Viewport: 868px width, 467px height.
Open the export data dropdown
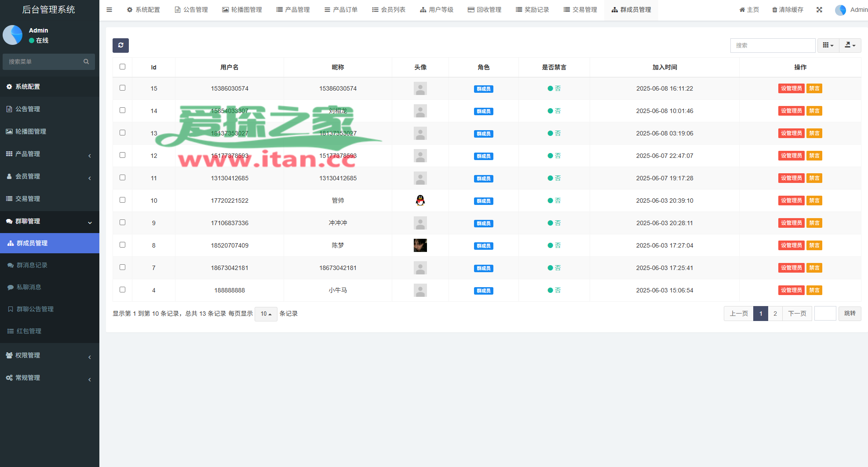[850, 45]
